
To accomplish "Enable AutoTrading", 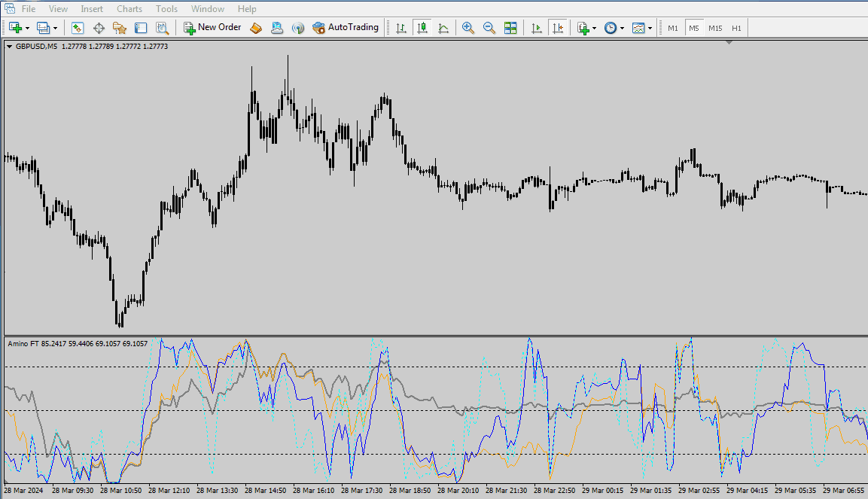I will (x=346, y=28).
